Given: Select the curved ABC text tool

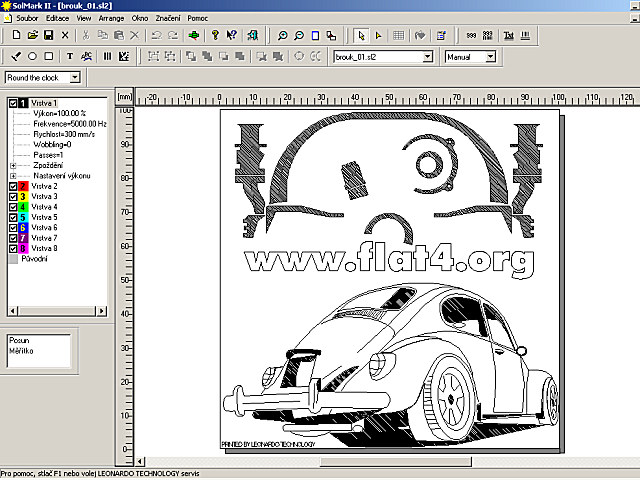Looking at the screenshot, I should click(x=86, y=56).
